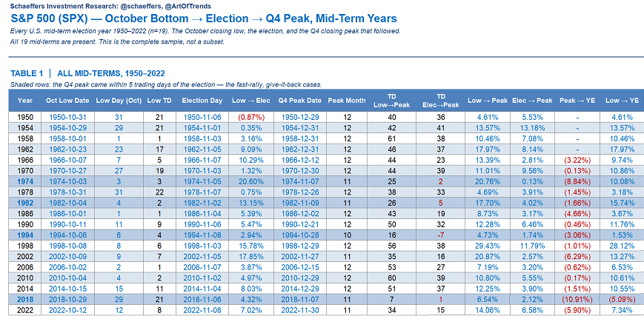Click the 'Peak → YE' column header
The image size is (644, 316).
tap(576, 101)
